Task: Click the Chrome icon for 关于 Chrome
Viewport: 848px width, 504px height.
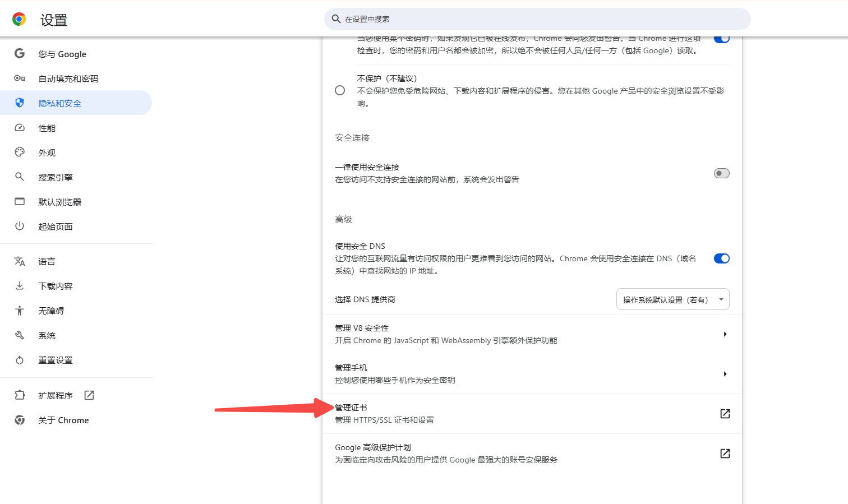Action: pos(20,420)
